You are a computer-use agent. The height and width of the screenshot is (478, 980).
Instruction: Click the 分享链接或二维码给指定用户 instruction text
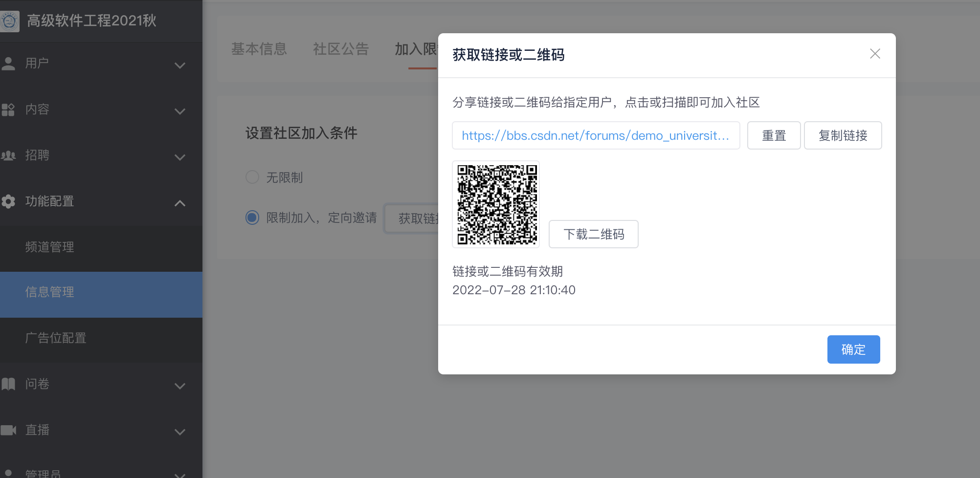pyautogui.click(x=606, y=102)
